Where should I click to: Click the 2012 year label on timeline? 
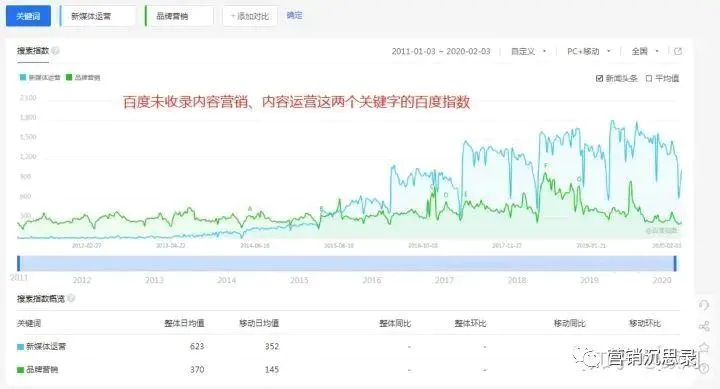pyautogui.click(x=82, y=280)
